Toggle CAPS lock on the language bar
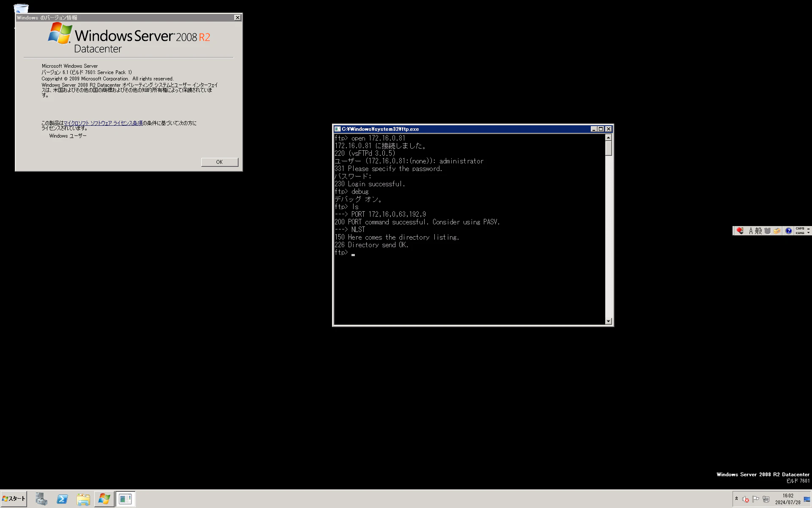The width and height of the screenshot is (812, 508). click(800, 229)
